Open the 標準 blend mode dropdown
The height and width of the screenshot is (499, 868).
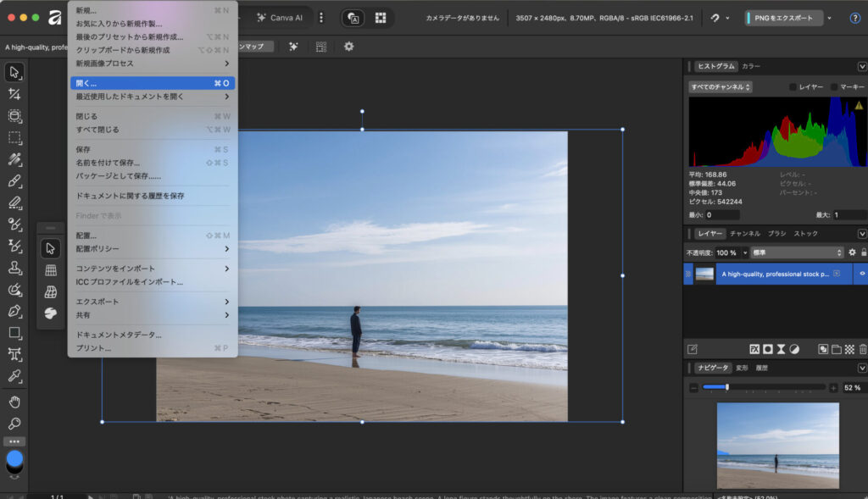(x=797, y=252)
